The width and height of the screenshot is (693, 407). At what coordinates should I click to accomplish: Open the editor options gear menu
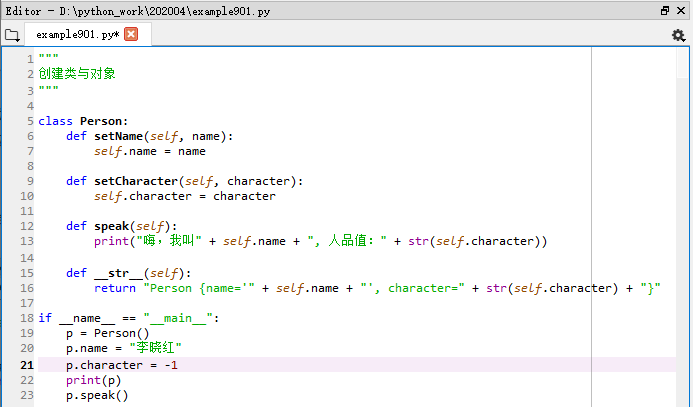click(678, 35)
